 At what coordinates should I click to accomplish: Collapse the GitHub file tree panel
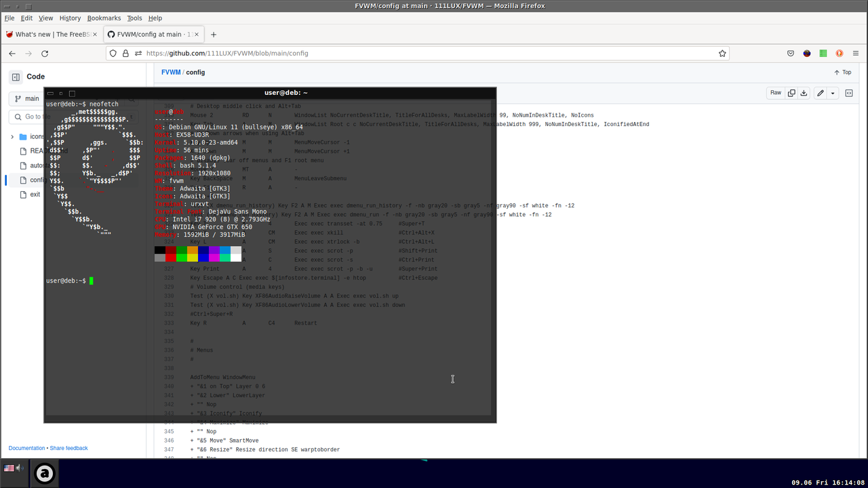(16, 77)
